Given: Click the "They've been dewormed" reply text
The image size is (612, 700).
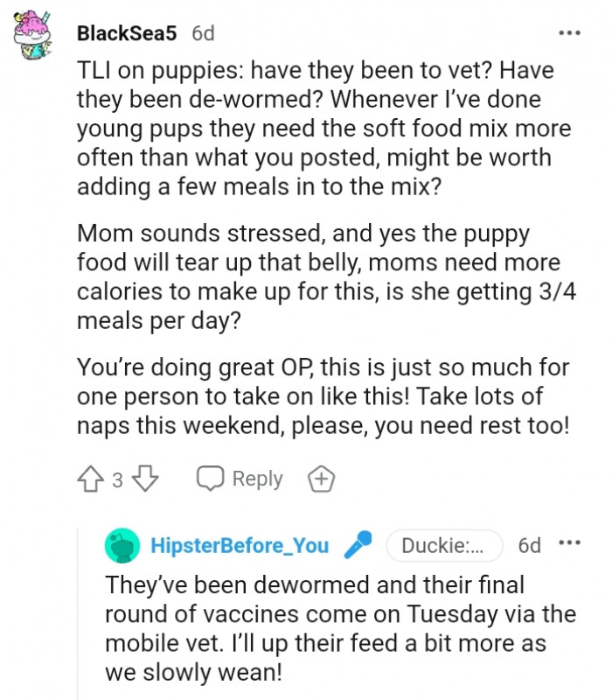Looking at the screenshot, I should tap(339, 628).
